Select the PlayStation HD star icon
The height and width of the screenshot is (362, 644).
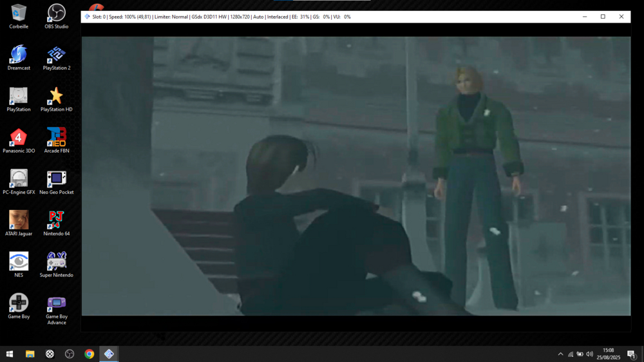click(56, 99)
